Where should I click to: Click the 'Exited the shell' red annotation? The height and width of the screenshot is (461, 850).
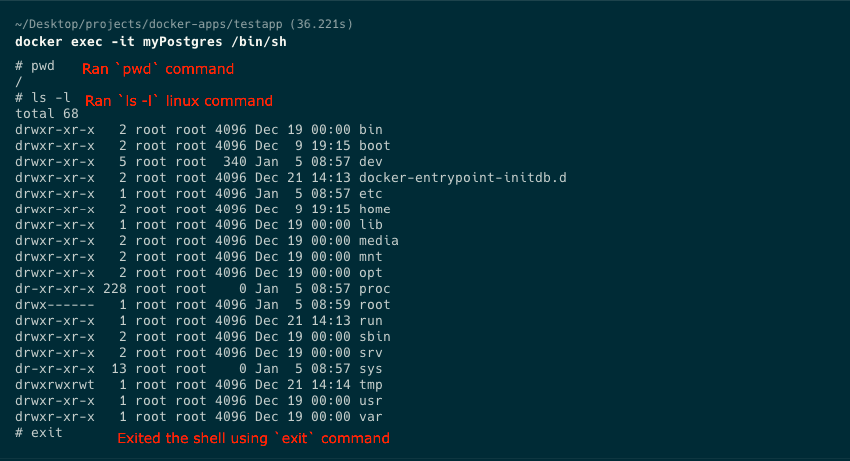[253, 438]
